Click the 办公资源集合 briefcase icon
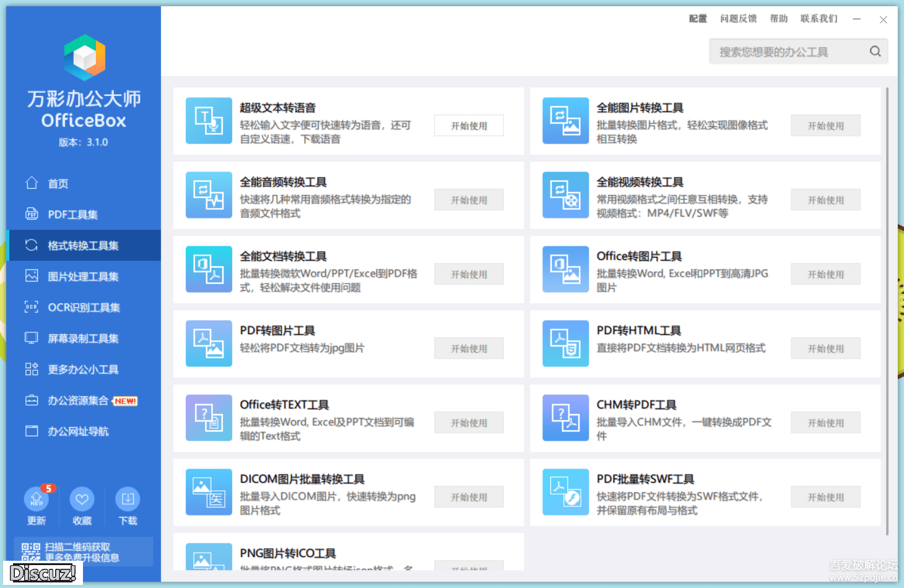The height and width of the screenshot is (588, 904). pyautogui.click(x=32, y=400)
